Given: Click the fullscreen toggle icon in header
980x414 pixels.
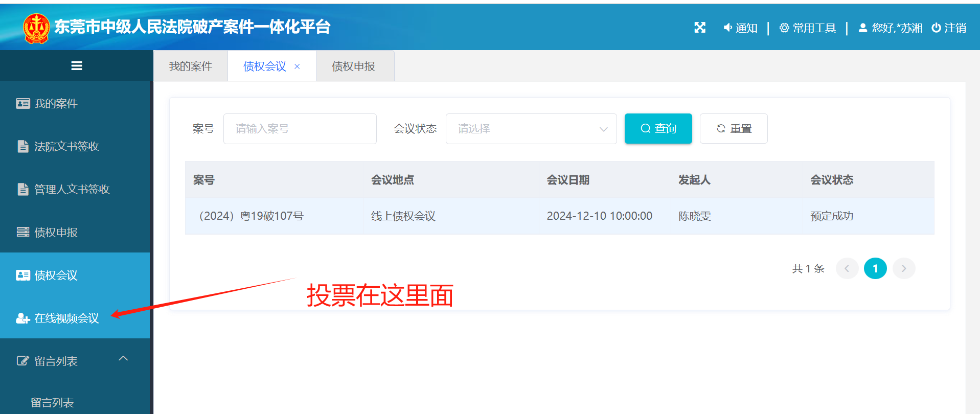Looking at the screenshot, I should 700,28.
